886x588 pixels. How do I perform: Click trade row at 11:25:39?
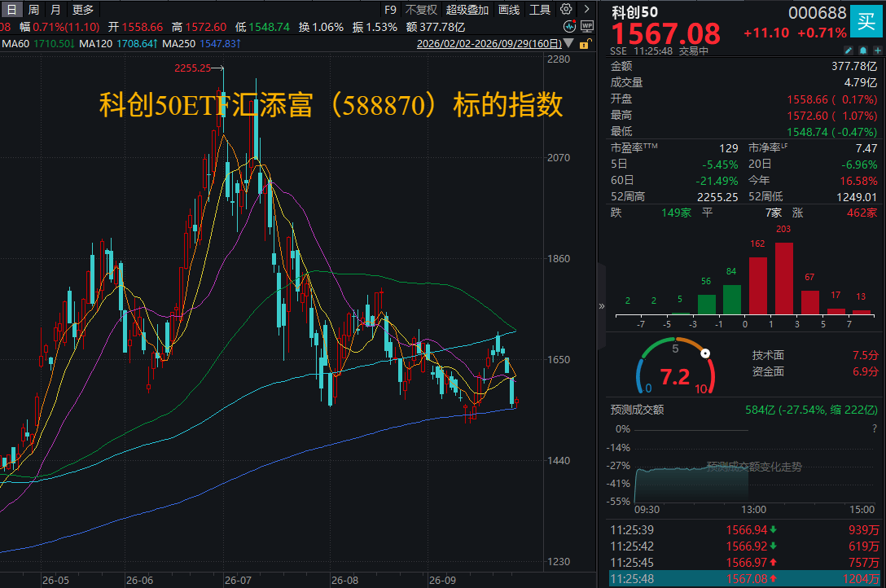click(x=745, y=530)
